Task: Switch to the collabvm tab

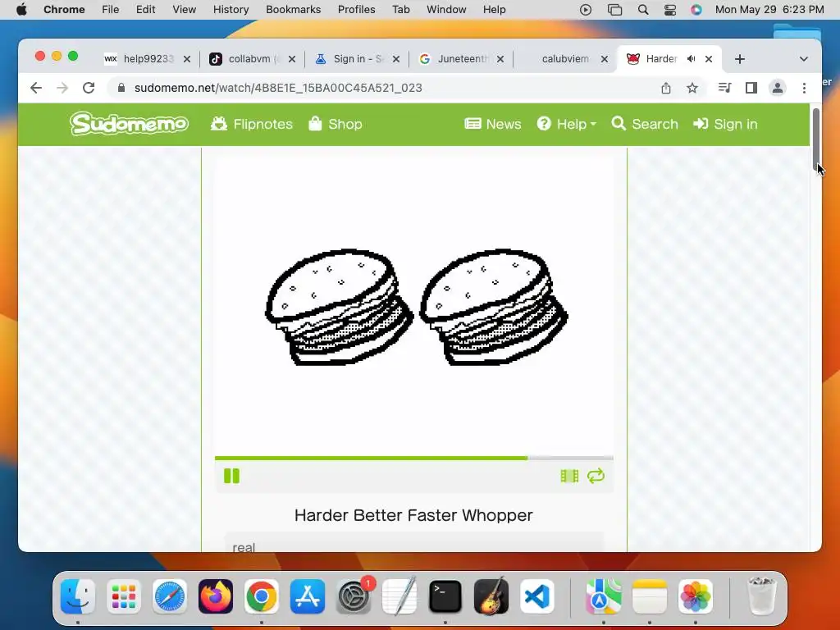Action: [x=253, y=59]
